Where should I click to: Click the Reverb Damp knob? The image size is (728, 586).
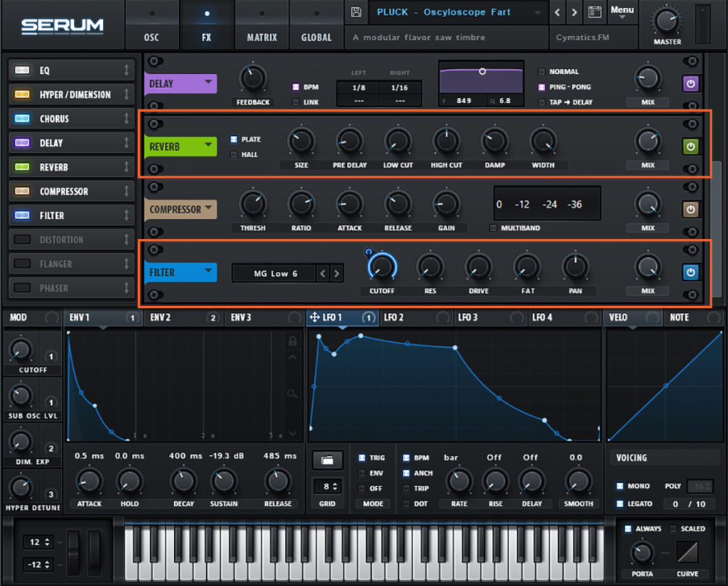pyautogui.click(x=495, y=142)
